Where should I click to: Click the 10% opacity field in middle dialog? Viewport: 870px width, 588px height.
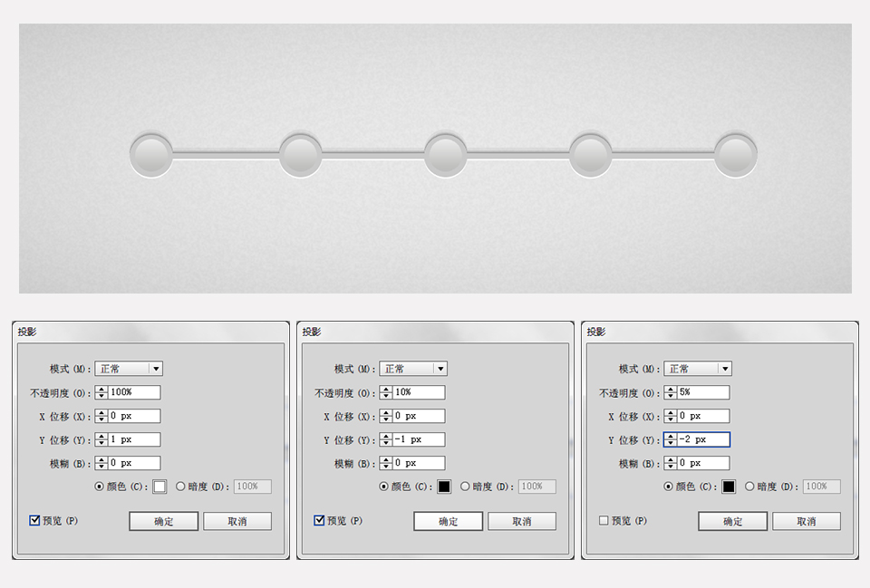pyautogui.click(x=419, y=392)
